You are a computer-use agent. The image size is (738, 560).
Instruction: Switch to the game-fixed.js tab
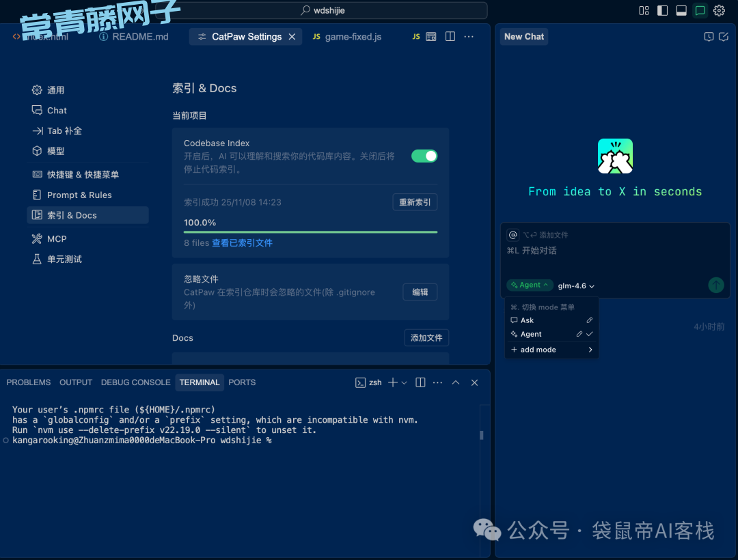coord(347,37)
